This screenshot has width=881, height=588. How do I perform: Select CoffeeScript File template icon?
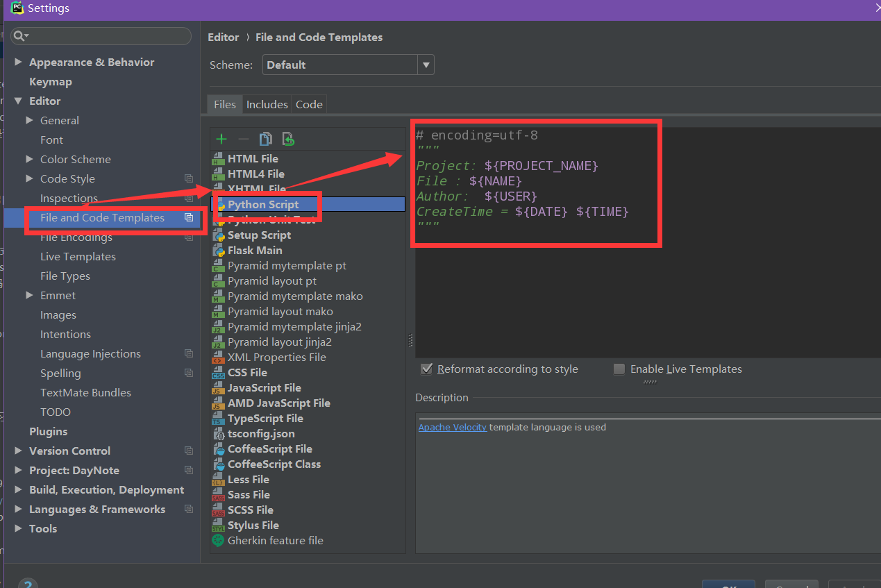click(x=218, y=449)
